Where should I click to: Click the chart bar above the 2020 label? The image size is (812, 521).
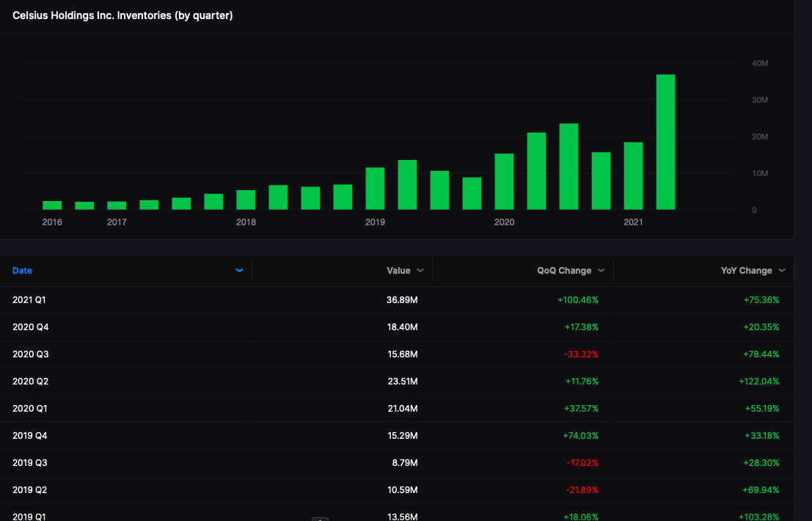[x=504, y=181]
